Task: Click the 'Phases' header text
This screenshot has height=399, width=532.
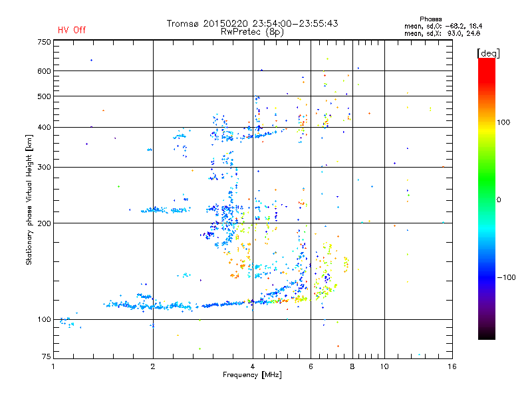Action: pos(430,19)
